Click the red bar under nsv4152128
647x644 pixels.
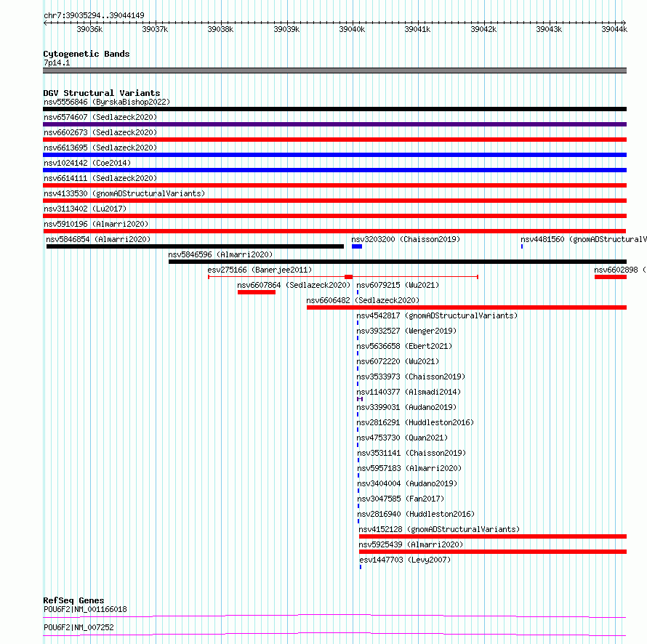(x=493, y=536)
